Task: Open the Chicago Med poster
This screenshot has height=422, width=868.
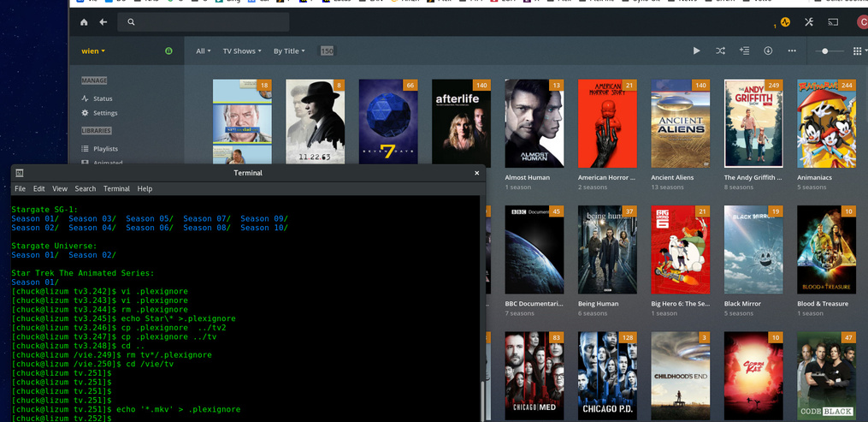Action: pyautogui.click(x=534, y=376)
